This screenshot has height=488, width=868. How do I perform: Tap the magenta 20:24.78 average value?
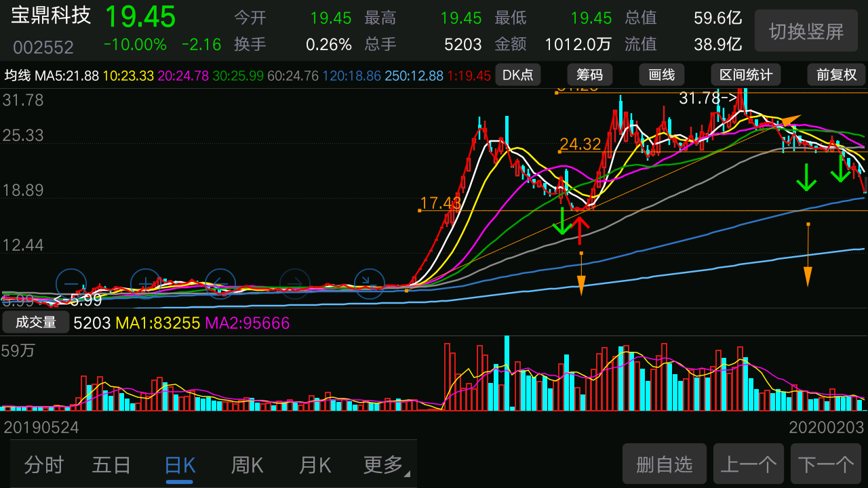184,75
